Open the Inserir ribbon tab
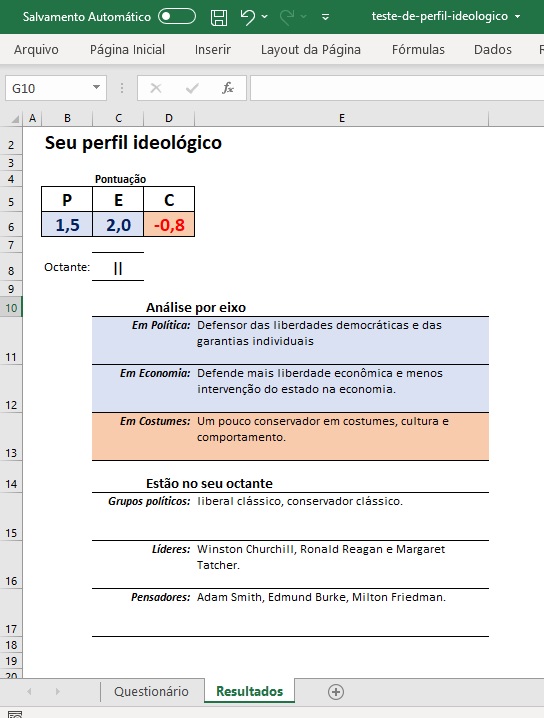 (212, 49)
